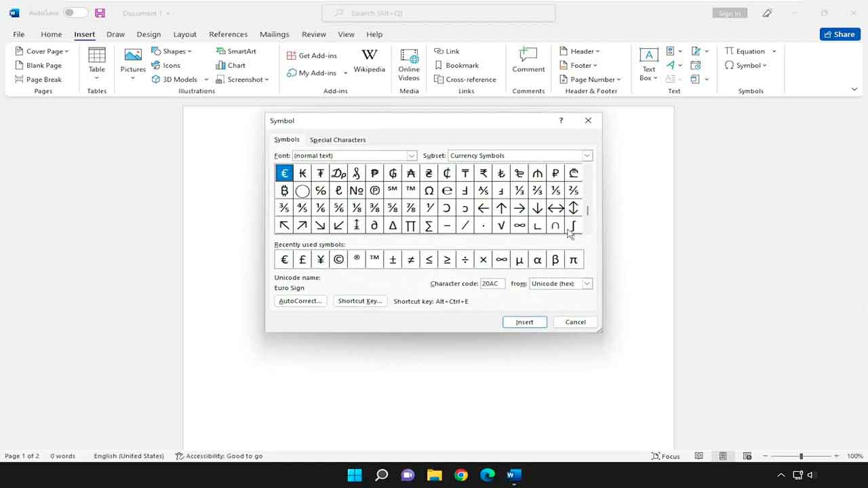Screen dimensions: 868x488
Task: Switch to the Mailings tab
Action: point(274,34)
